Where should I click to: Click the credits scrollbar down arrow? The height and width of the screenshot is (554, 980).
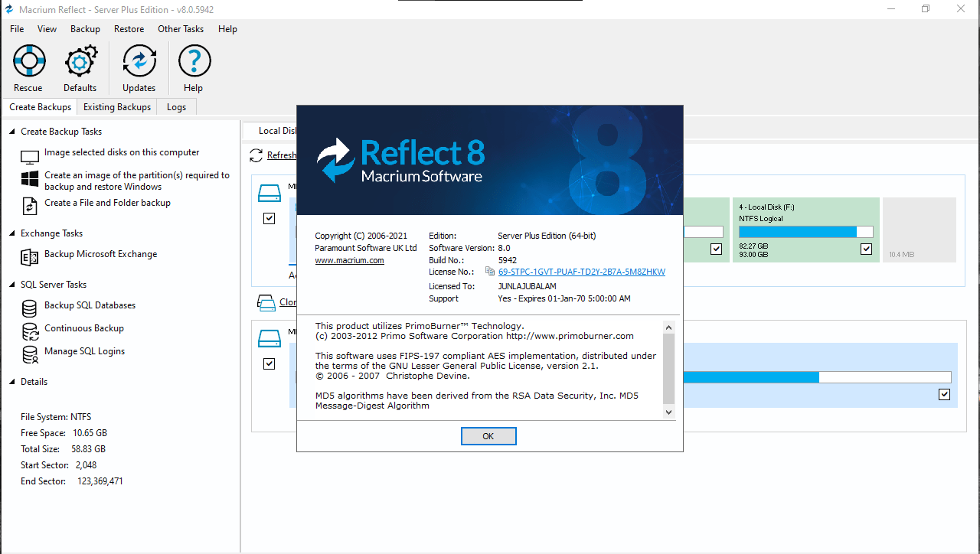tap(668, 412)
